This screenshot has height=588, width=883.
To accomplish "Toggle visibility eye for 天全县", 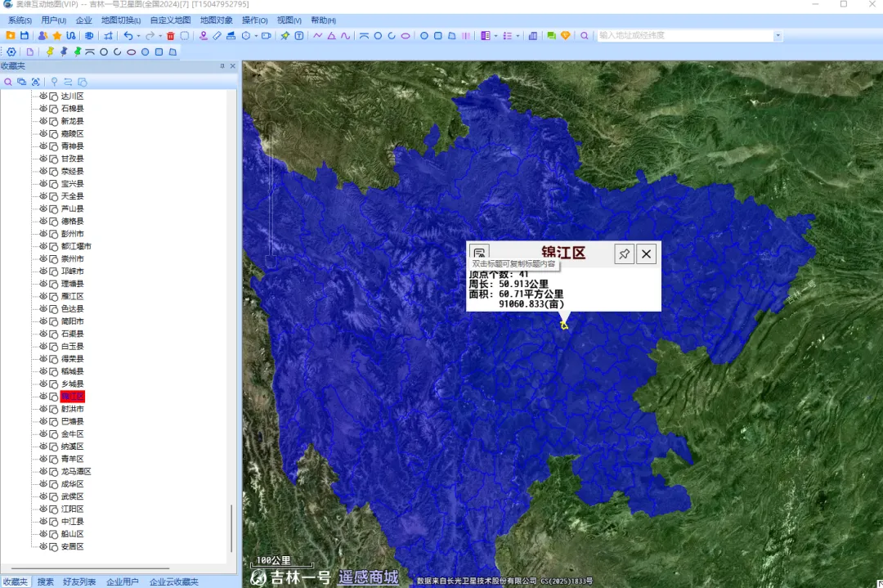I will [43, 196].
